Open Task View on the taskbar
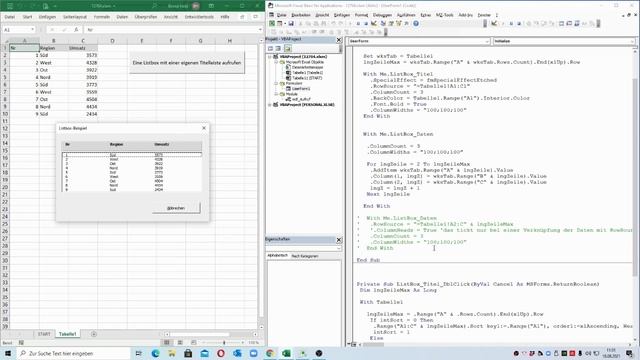640x360 pixels. [139, 353]
